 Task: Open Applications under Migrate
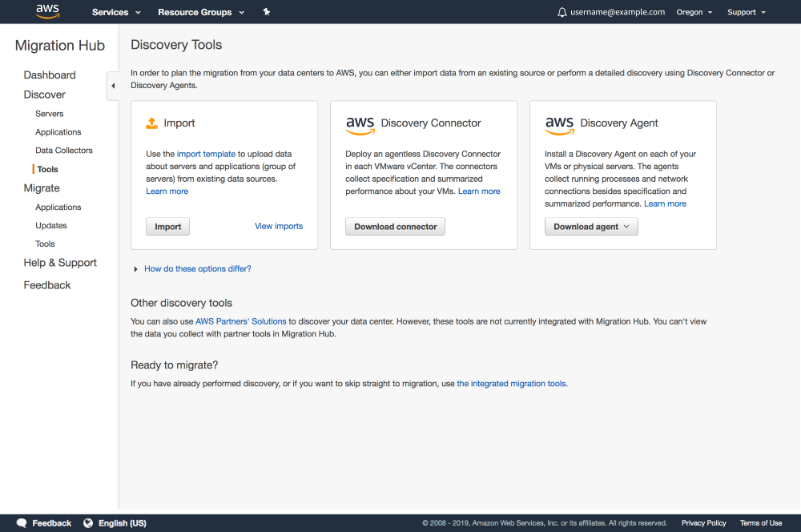tap(58, 207)
